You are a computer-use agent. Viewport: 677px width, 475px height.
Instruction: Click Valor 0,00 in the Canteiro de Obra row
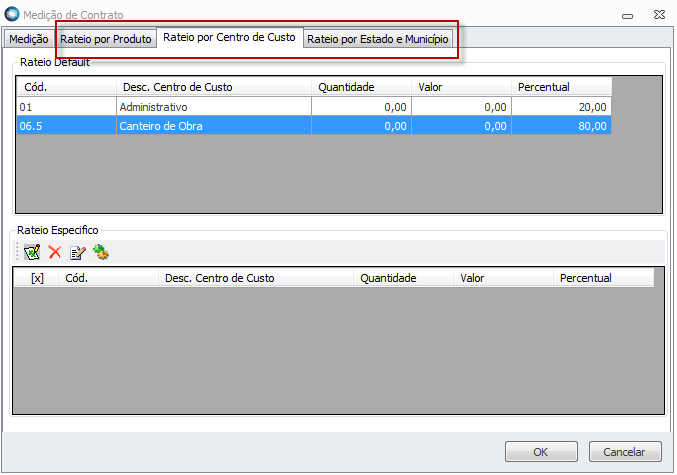tap(461, 126)
